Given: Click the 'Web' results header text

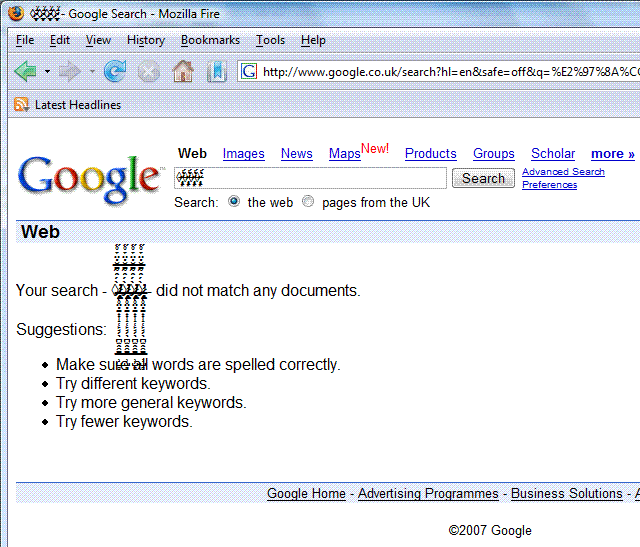Looking at the screenshot, I should [x=40, y=232].
